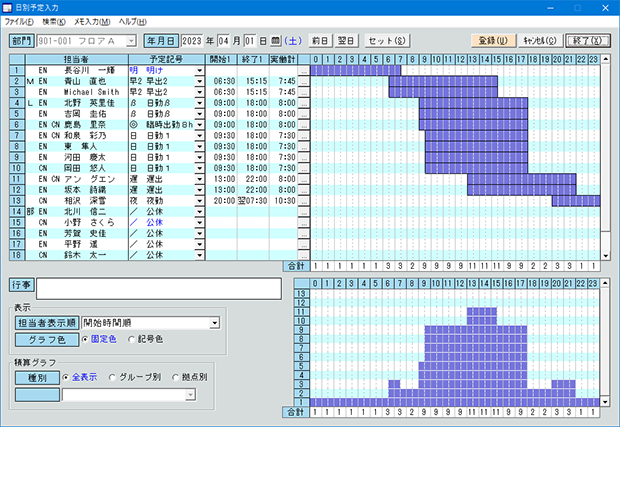Screen dimensions: 620x482
Task: Select the 全表示 radio button
Action: 66,377
